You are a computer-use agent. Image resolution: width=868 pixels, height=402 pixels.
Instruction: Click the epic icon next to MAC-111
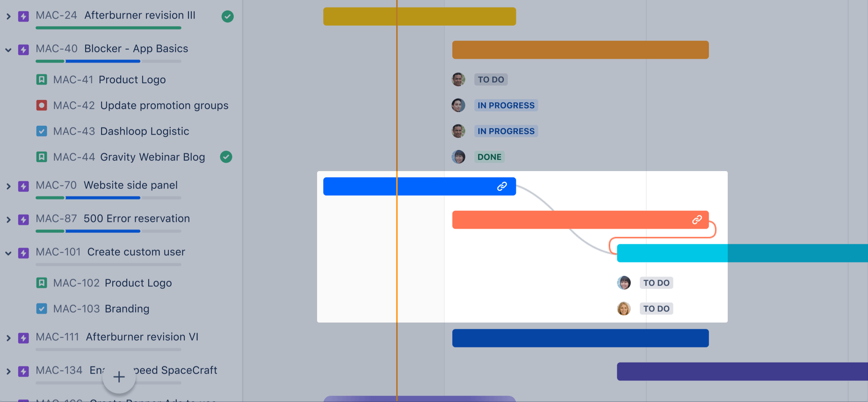[x=23, y=338]
